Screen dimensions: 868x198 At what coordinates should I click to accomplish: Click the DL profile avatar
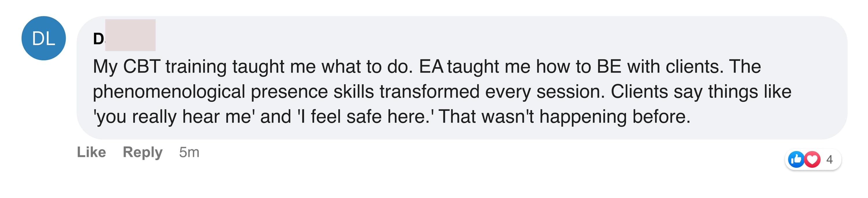[43, 38]
